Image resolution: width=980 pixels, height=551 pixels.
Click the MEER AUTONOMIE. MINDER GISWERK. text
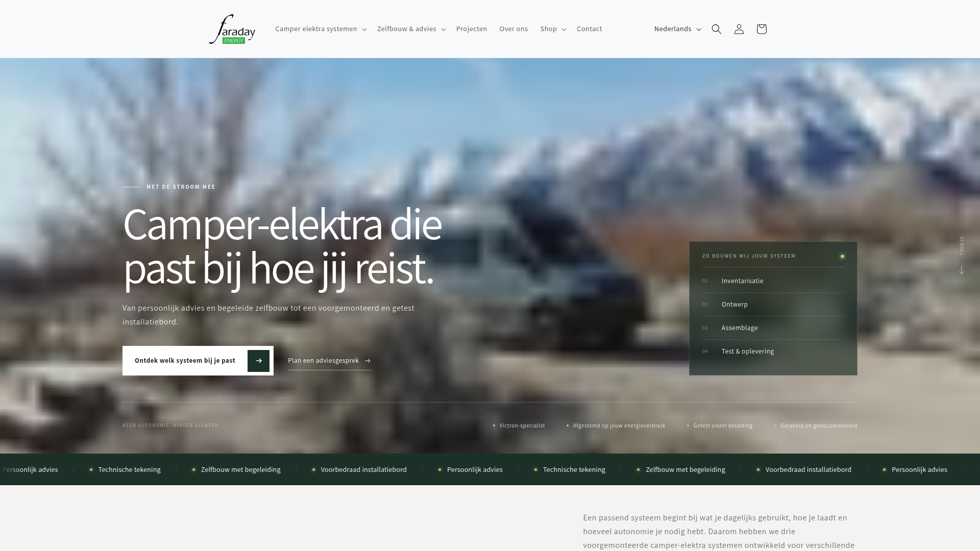coord(171,425)
